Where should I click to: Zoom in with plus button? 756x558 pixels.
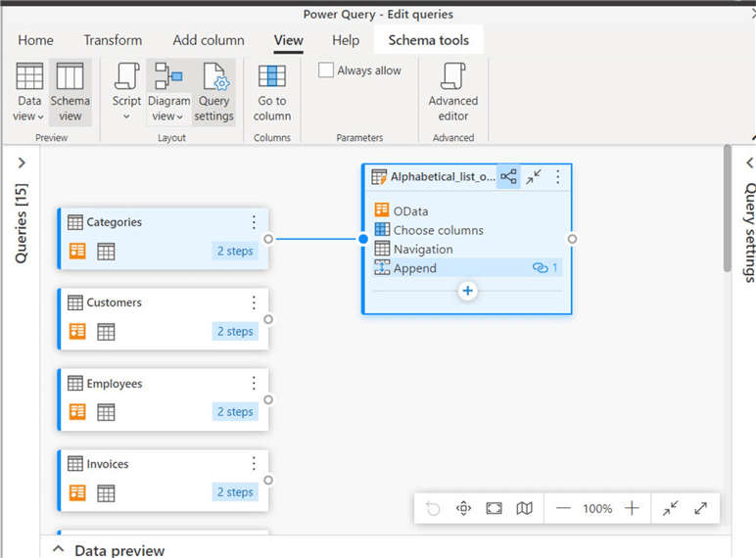[632, 508]
